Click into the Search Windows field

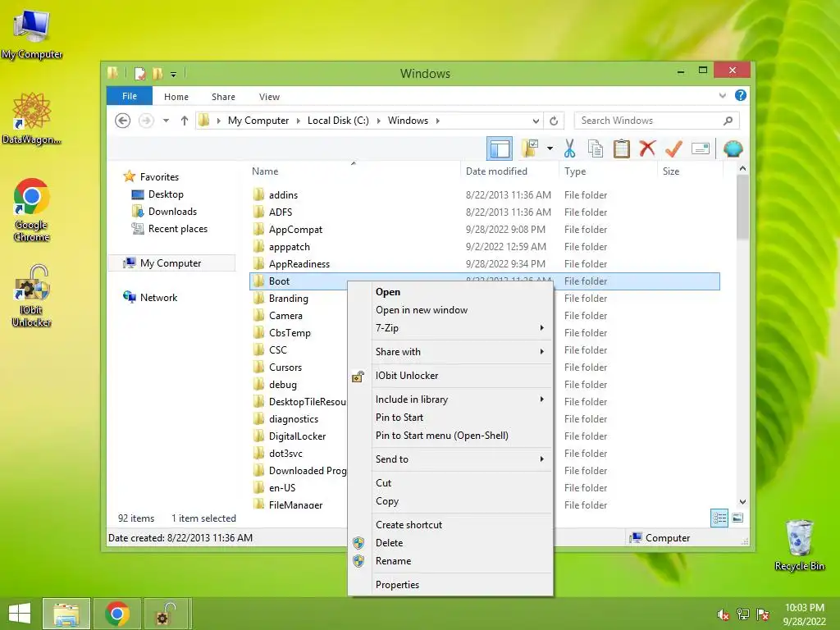[657, 121]
